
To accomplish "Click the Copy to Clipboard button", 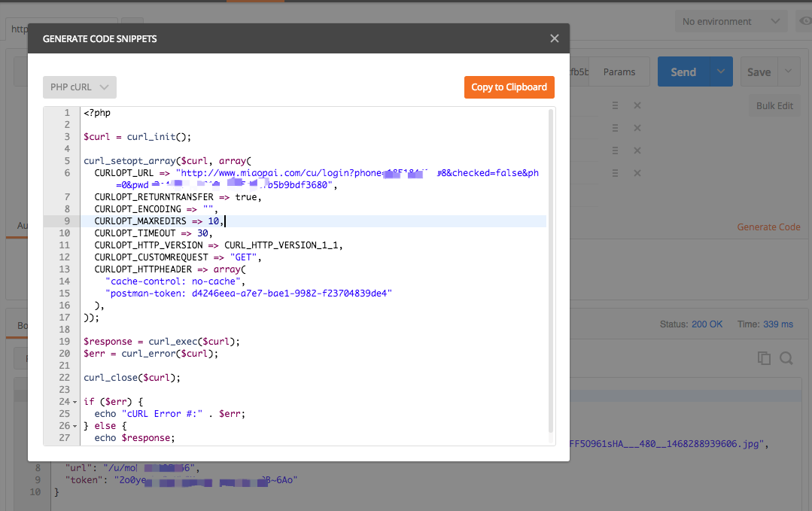I will [509, 87].
